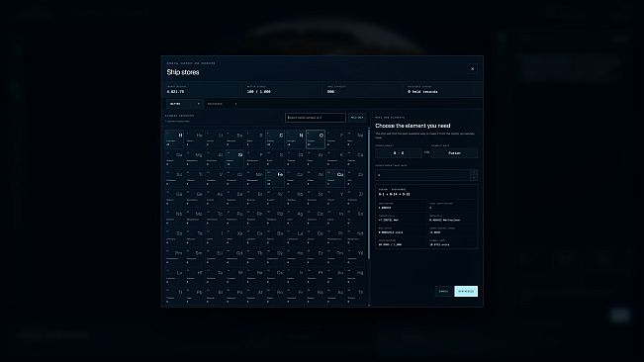Choose the Radon (Rn) element tile
This screenshot has height=362, width=644.
tap(275, 297)
